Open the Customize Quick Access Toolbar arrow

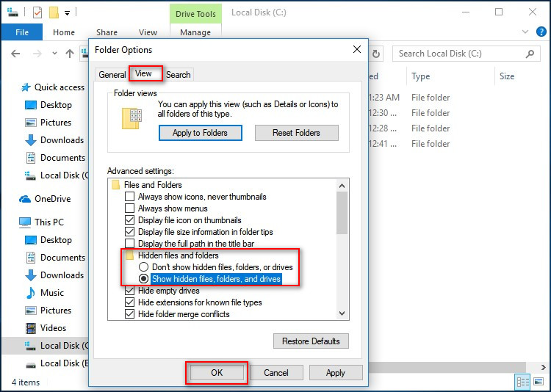pyautogui.click(x=67, y=13)
